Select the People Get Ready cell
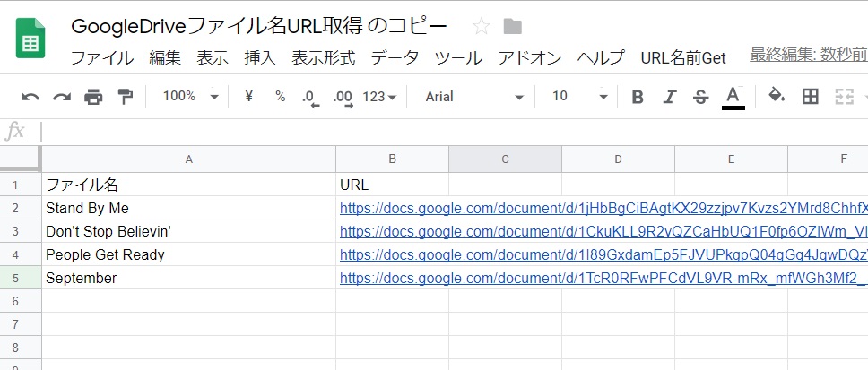 tap(189, 254)
